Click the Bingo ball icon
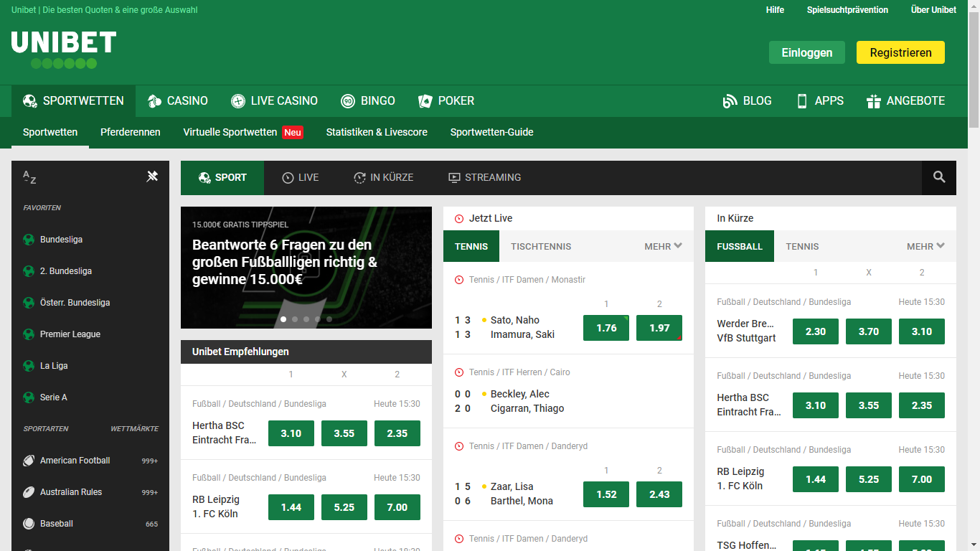The width and height of the screenshot is (980, 551). point(348,101)
